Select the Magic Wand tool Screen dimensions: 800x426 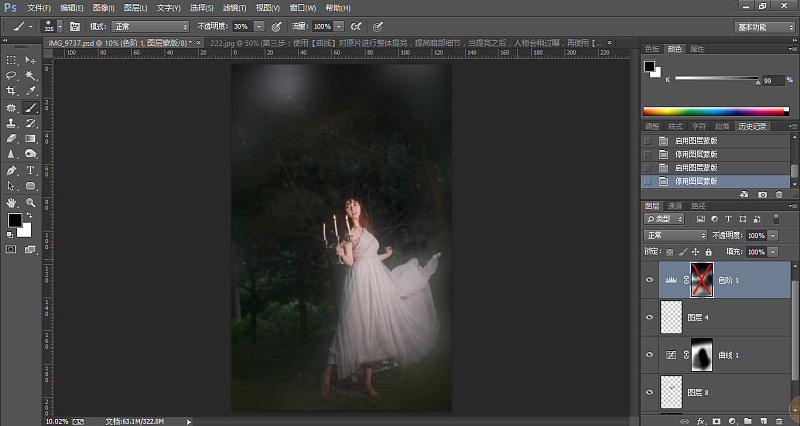point(31,76)
